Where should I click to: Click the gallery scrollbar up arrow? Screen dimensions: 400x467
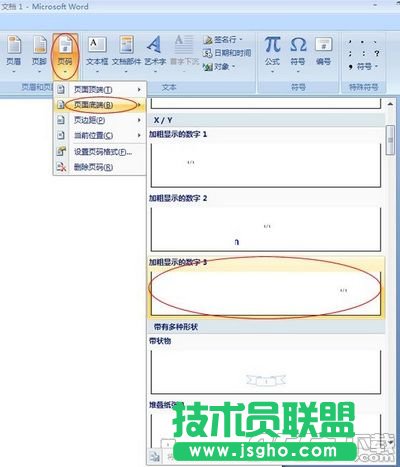pyautogui.click(x=390, y=104)
